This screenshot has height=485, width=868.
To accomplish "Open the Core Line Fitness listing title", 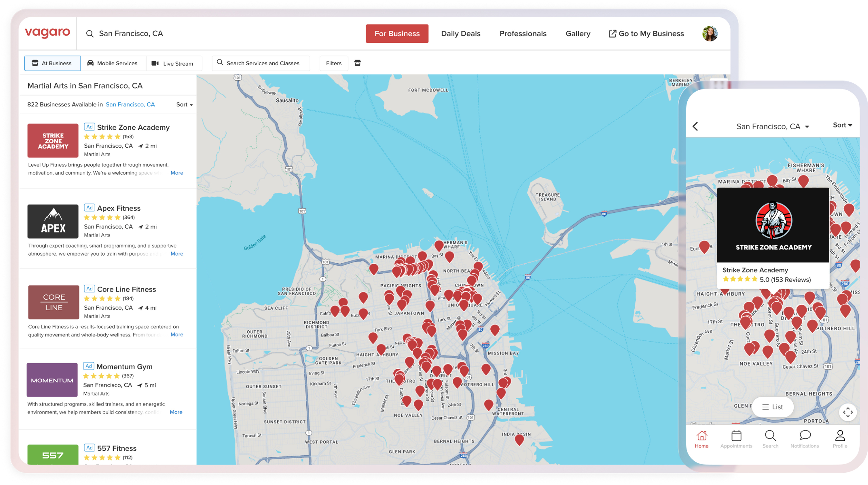I will 127,289.
